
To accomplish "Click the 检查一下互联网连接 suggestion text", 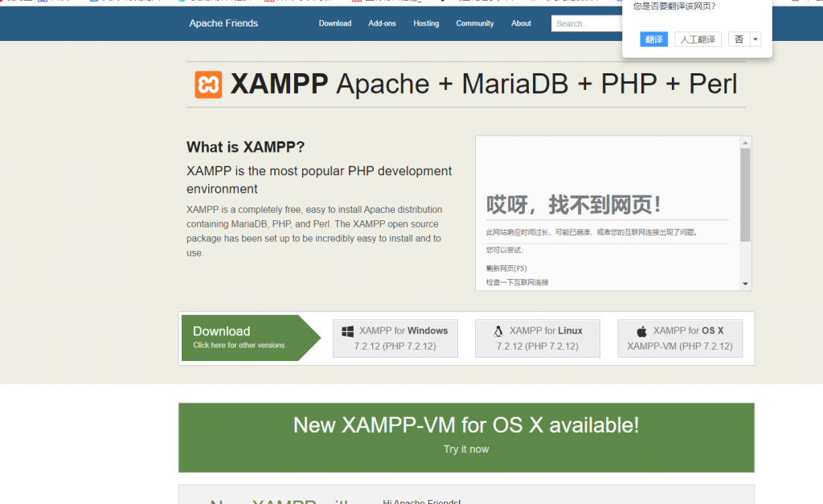I will tap(517, 282).
